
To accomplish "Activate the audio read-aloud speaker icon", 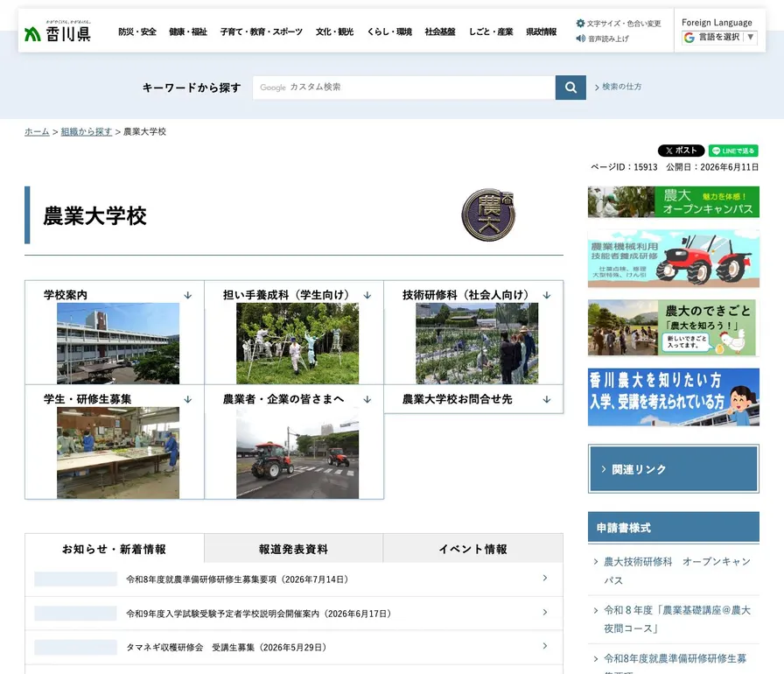I will coord(580,39).
